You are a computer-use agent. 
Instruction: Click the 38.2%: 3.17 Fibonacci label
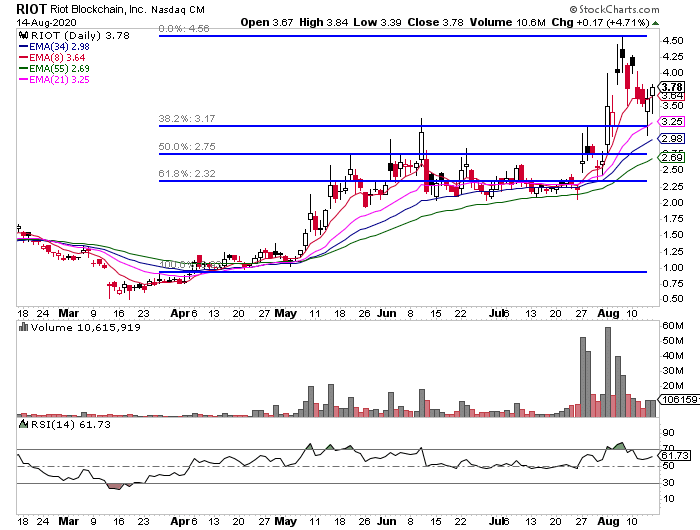(187, 119)
